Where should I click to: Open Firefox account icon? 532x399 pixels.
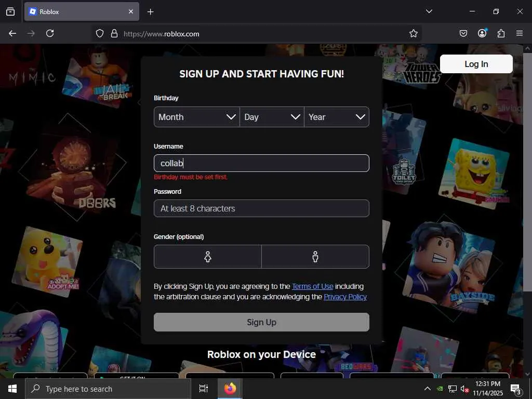point(482,33)
